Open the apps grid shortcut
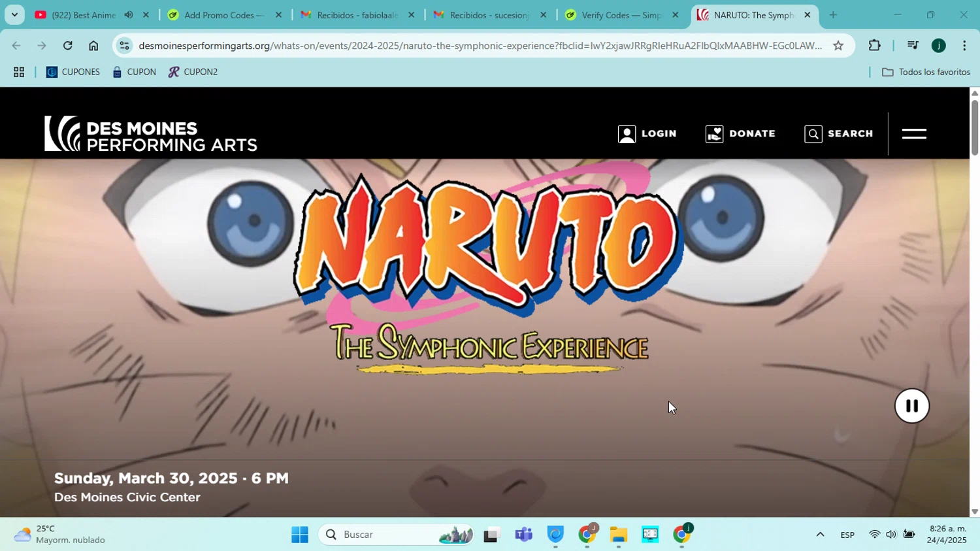980x551 pixels. pos(19,72)
